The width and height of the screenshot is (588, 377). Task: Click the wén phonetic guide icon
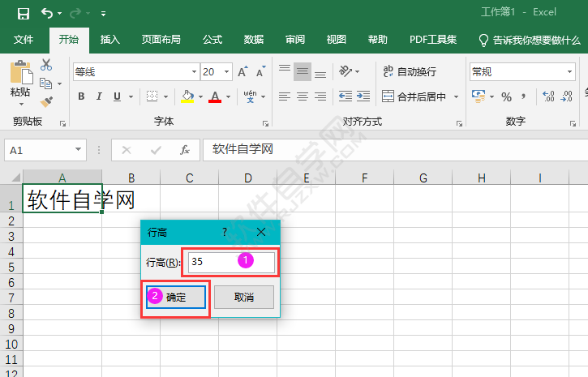coord(250,96)
